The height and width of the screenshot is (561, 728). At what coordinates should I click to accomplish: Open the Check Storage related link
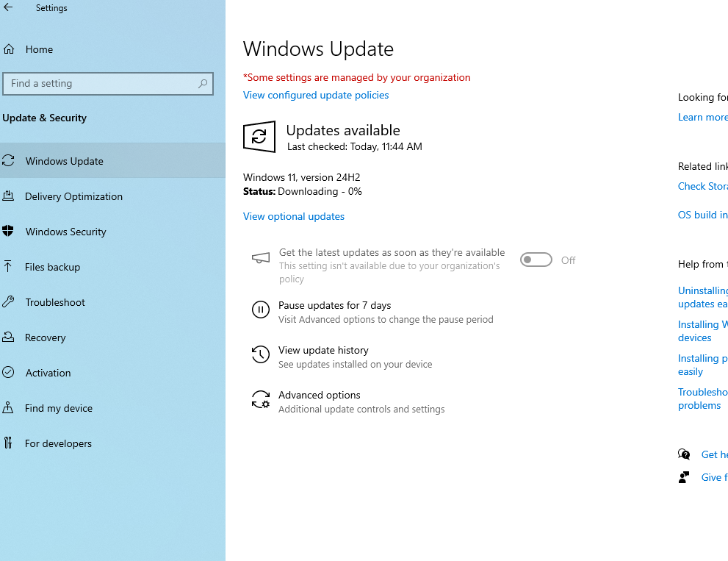702,186
